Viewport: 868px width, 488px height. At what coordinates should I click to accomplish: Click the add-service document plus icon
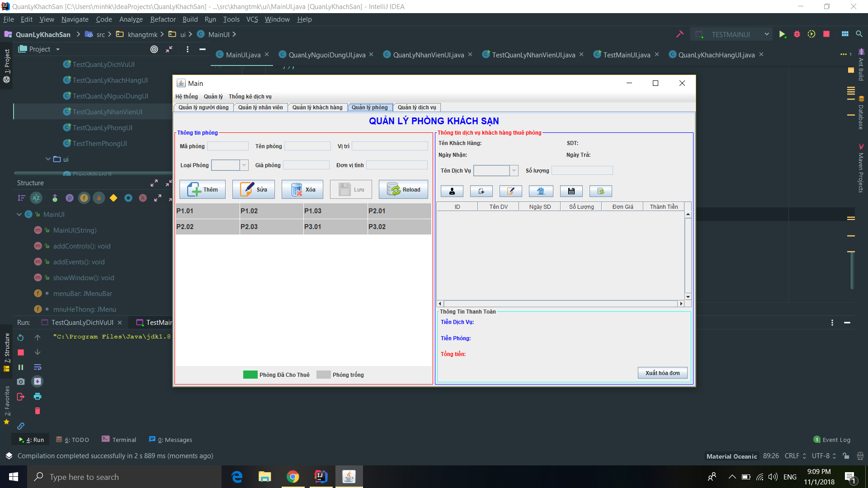click(x=481, y=191)
